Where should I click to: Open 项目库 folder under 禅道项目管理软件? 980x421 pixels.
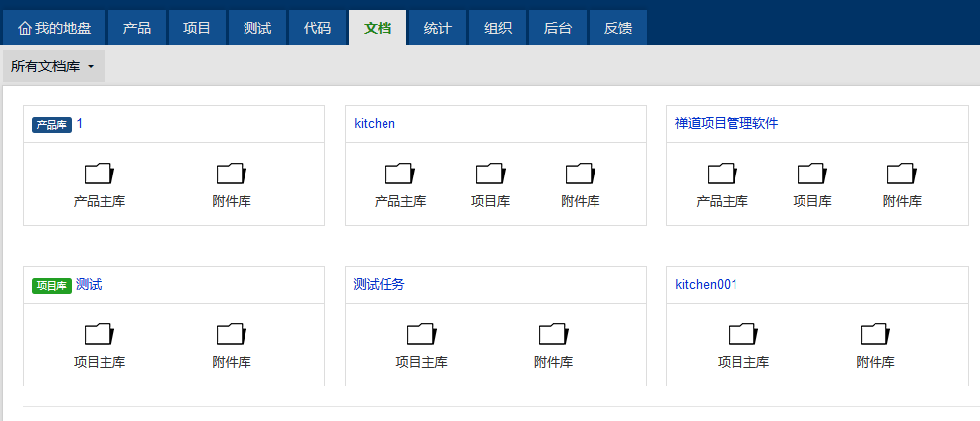click(x=812, y=184)
